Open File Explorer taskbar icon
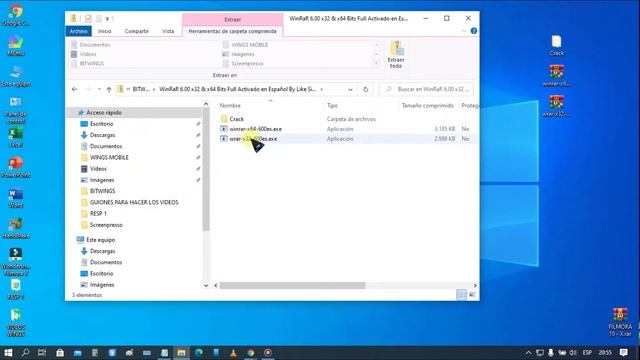The width and height of the screenshot is (640, 360). click(x=181, y=353)
